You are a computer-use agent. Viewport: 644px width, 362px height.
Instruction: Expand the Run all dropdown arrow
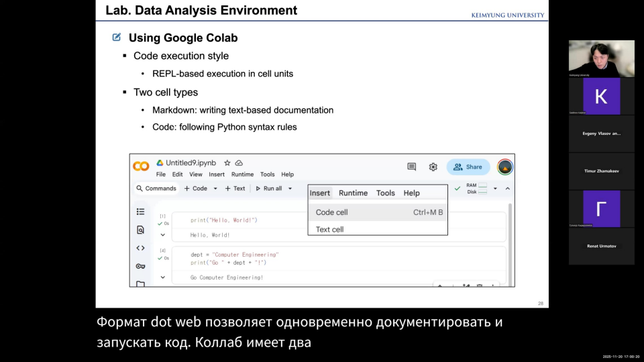click(290, 189)
